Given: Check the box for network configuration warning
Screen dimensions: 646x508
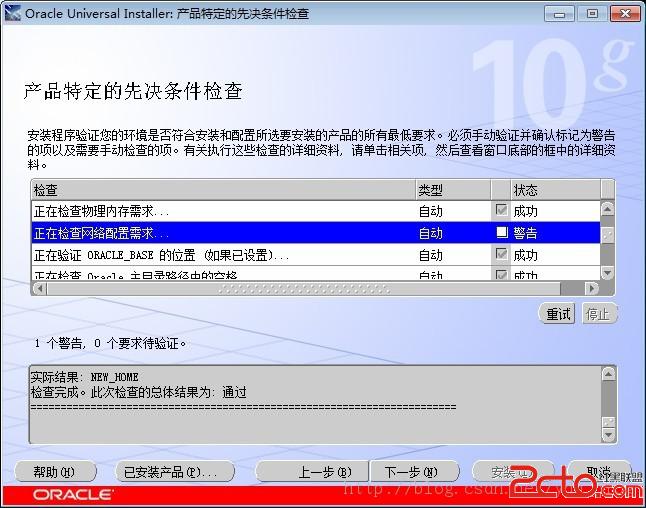Looking at the screenshot, I should click(501, 232).
